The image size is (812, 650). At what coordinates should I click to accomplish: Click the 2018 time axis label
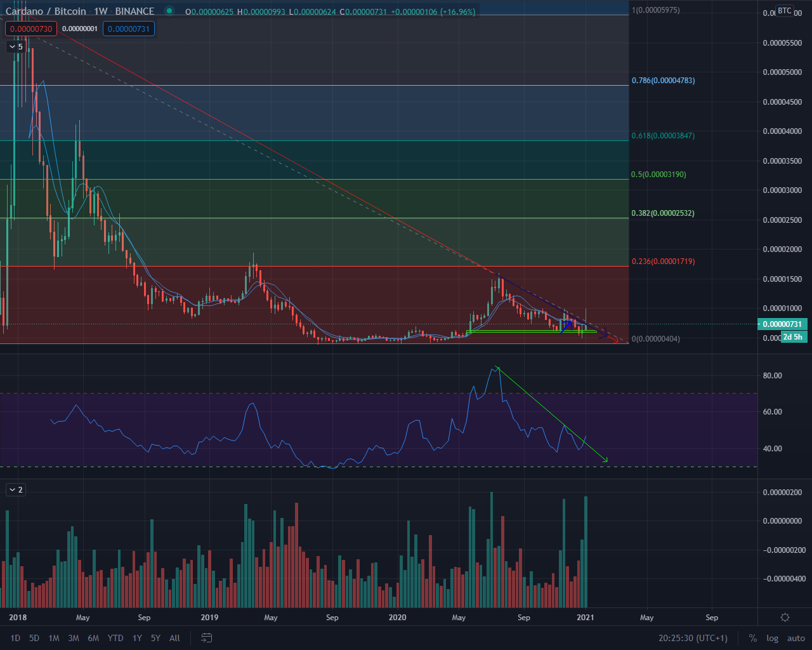point(18,618)
